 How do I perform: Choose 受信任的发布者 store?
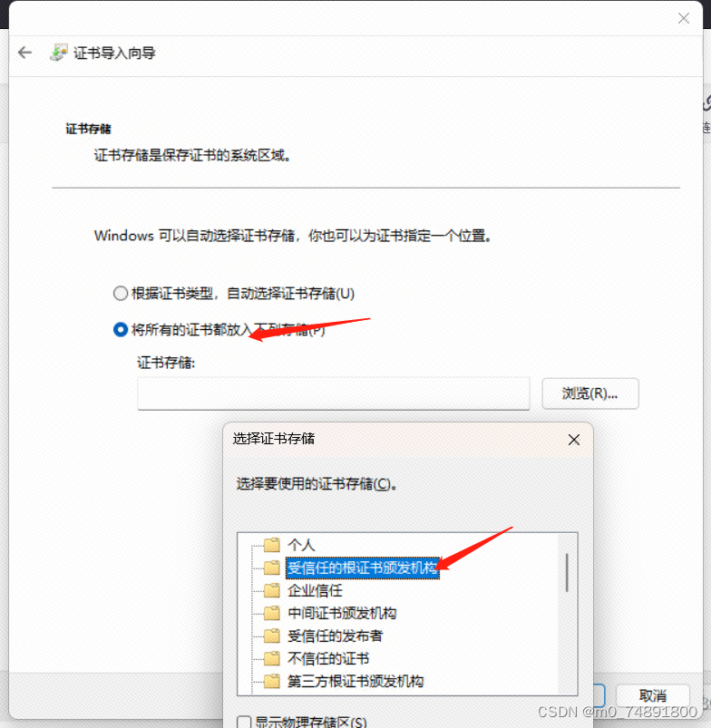pyautogui.click(x=335, y=636)
